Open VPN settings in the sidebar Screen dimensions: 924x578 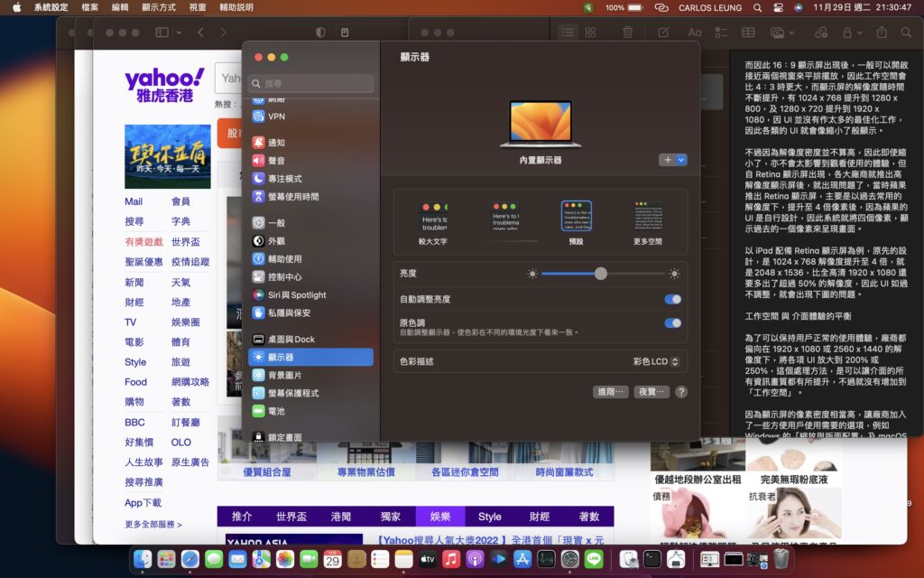point(310,117)
